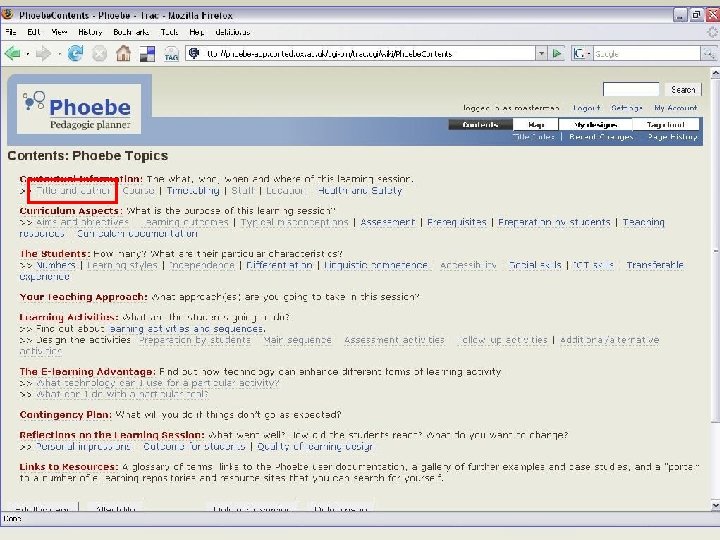Image resolution: width=720 pixels, height=540 pixels.
Task: Click the Phoebe page Search button
Action: [x=683, y=90]
